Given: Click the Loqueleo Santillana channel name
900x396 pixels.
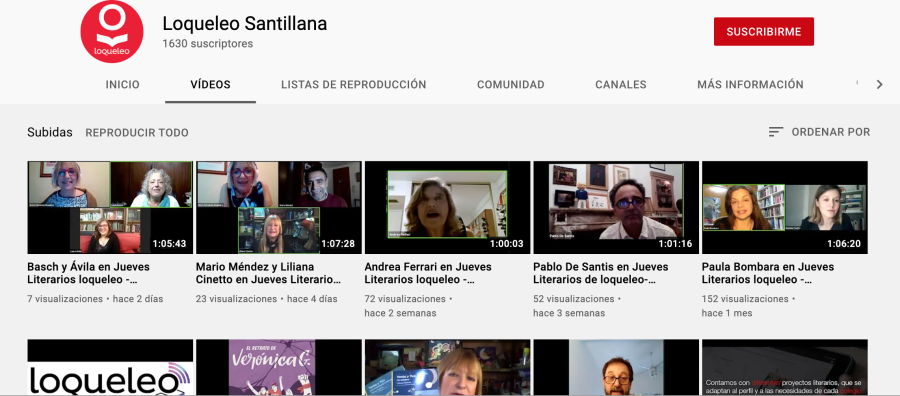Looking at the screenshot, I should tap(245, 24).
